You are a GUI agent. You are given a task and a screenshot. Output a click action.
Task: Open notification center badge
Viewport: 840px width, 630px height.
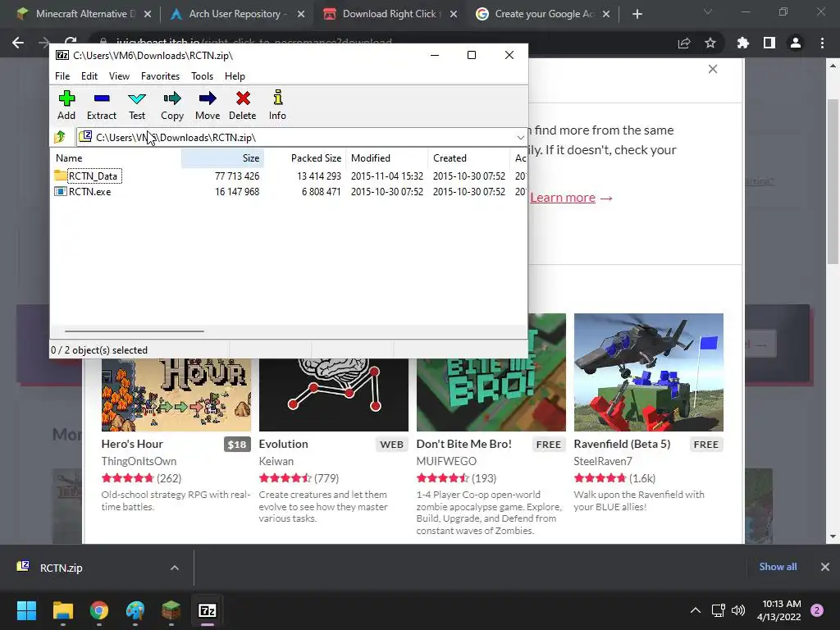pyautogui.click(x=817, y=610)
